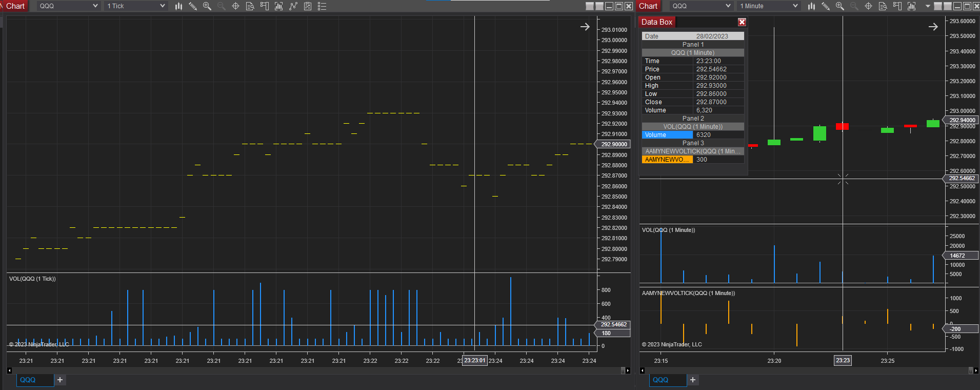Select the Drawing Tools pencil in left chart
980x390 pixels.
click(193, 6)
